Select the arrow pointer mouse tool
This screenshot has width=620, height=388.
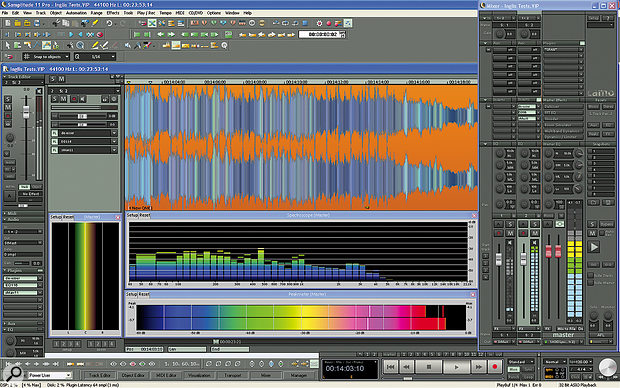pos(8,46)
